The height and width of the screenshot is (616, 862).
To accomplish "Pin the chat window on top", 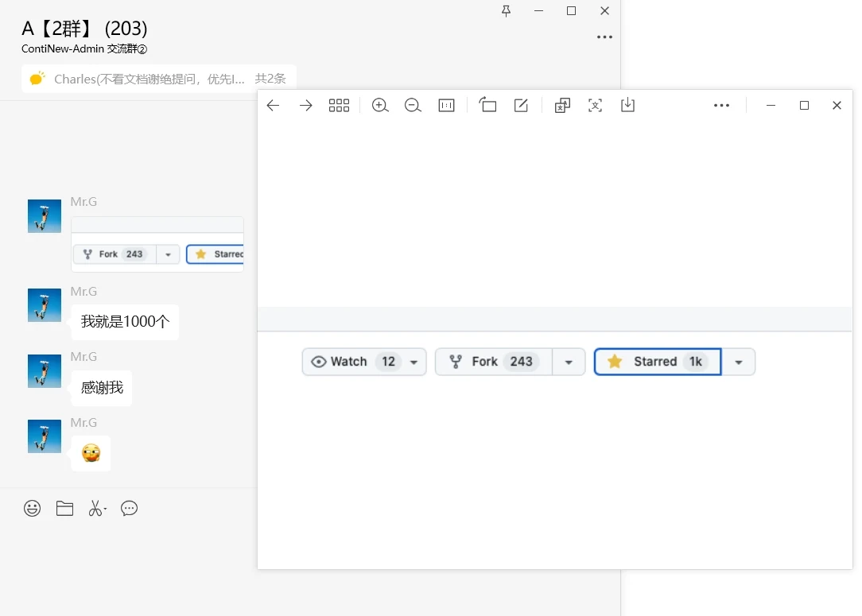I will coord(507,11).
